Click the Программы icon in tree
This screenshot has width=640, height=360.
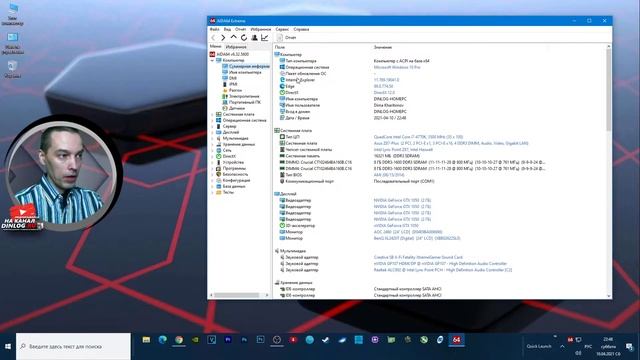219,168
